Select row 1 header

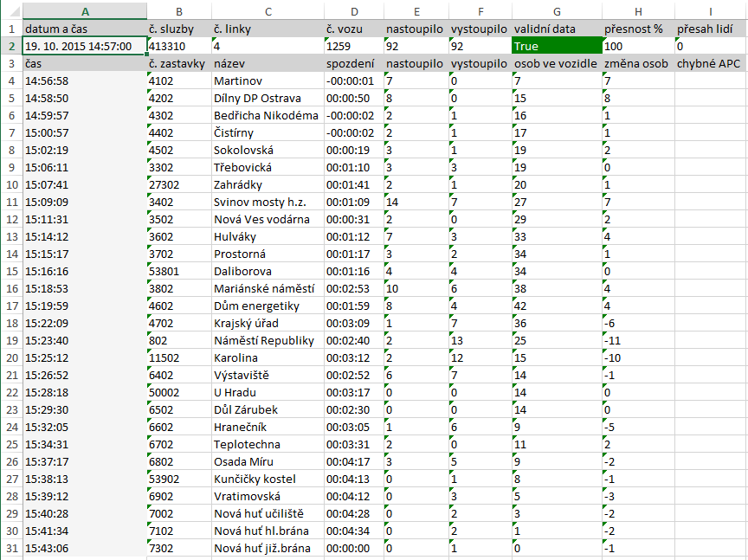click(11, 29)
